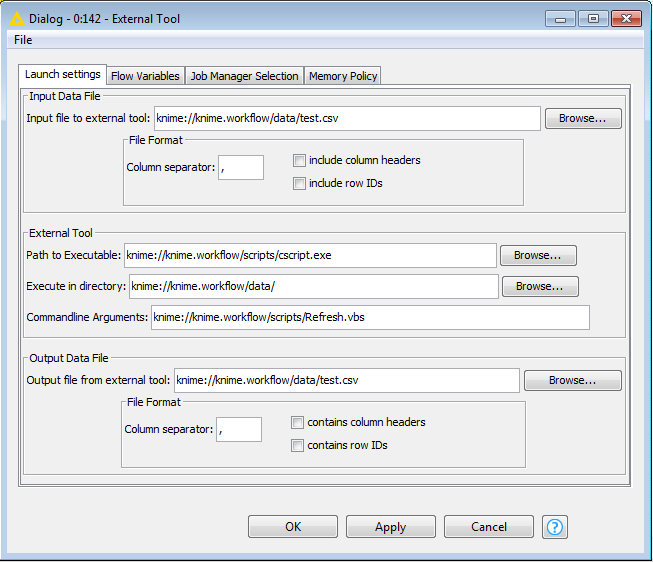Click the blue help question mark icon
Screen dimensions: 653x562
(555, 527)
